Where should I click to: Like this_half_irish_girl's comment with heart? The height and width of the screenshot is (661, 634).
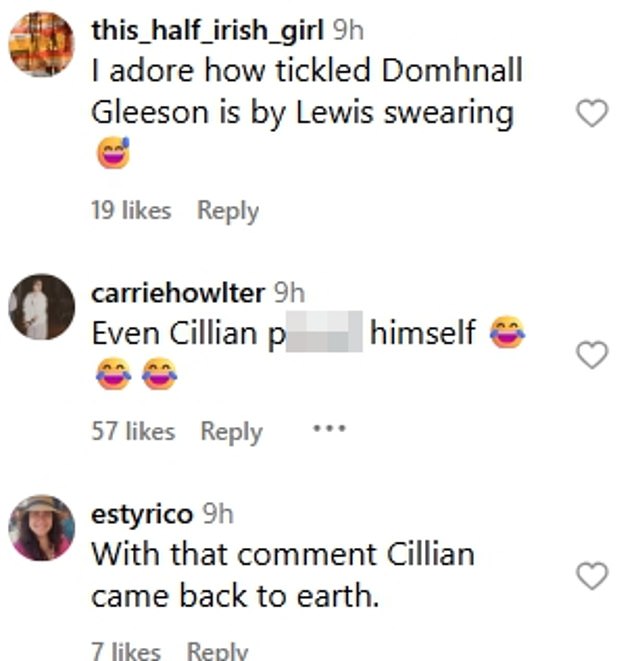592,113
